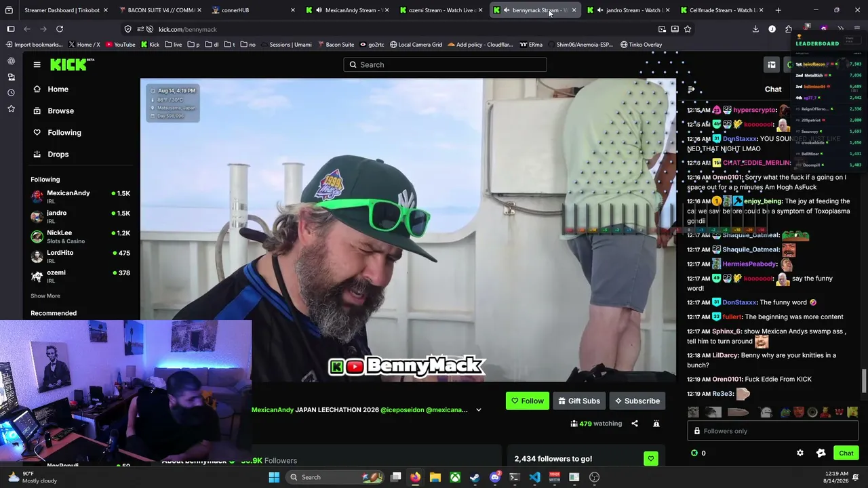This screenshot has height=488, width=868.
Task: Click the Kick search field
Action: 445,64
